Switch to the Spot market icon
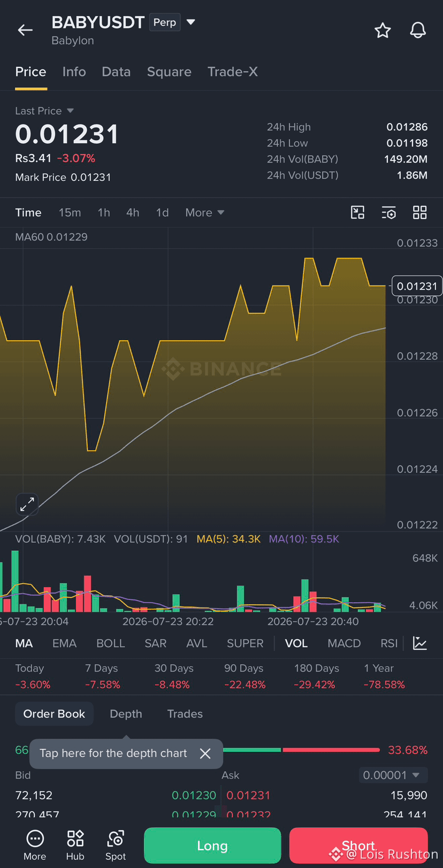This screenshot has width=443, height=868. [x=116, y=846]
